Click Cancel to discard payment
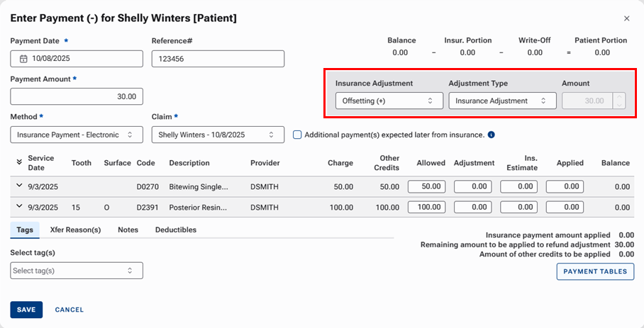644x328 pixels. pyautogui.click(x=70, y=310)
